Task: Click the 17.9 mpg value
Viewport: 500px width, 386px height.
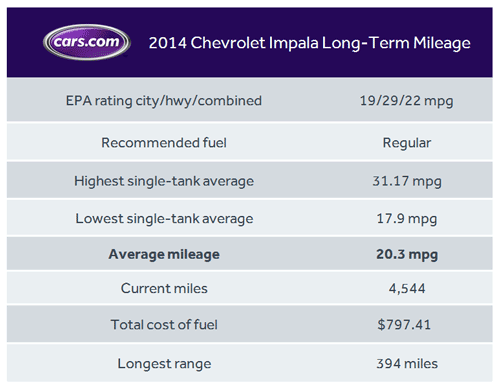Action: point(407,219)
